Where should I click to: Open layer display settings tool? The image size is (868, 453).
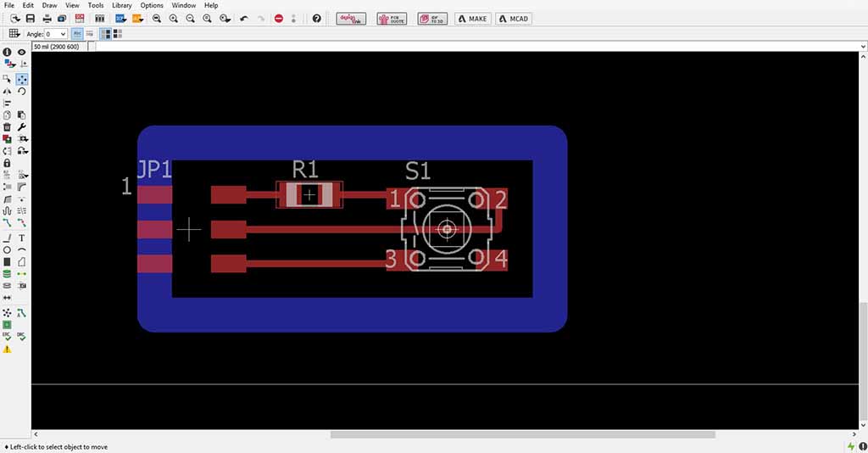(x=8, y=64)
